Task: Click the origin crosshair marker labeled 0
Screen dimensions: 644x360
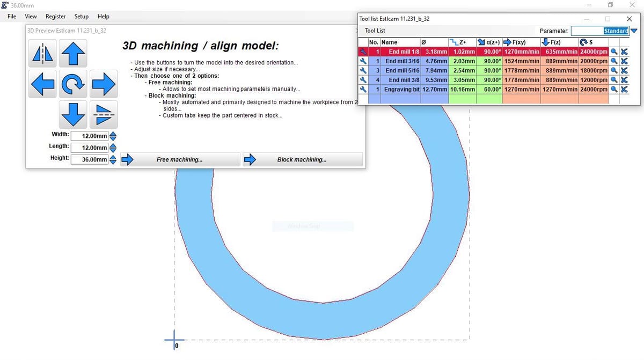Action: (174, 339)
